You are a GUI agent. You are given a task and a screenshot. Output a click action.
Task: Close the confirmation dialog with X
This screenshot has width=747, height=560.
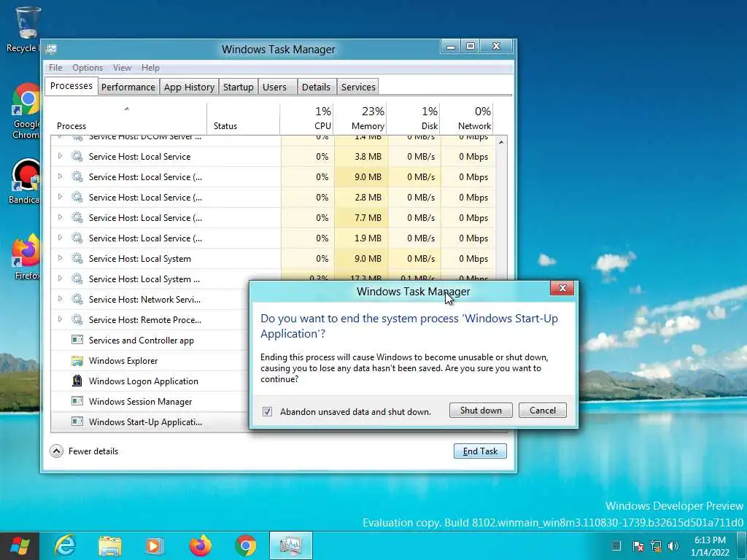click(562, 288)
